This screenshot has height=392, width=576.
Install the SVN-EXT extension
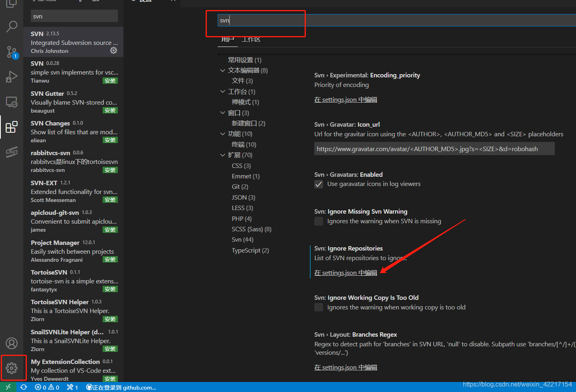(110, 200)
